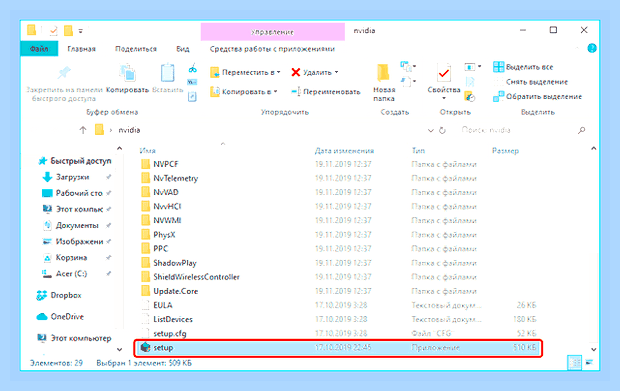The width and height of the screenshot is (620, 391).
Task: Switch to details view layout icon
Action: [x=574, y=362]
